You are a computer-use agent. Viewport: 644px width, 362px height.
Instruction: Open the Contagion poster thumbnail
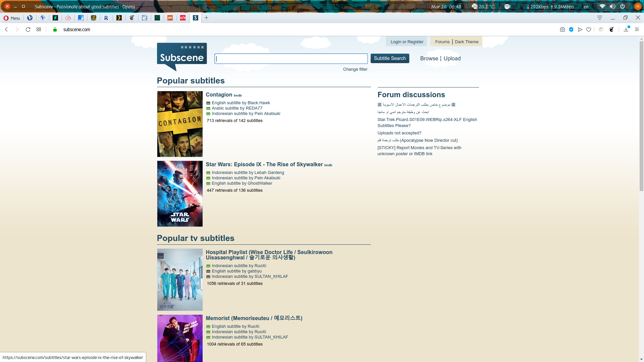(180, 124)
